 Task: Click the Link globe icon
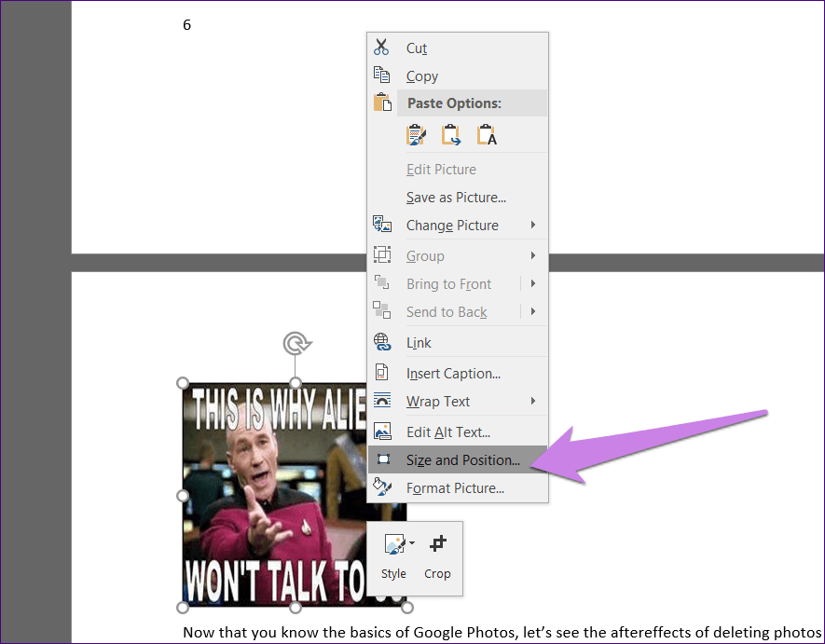pyautogui.click(x=382, y=342)
